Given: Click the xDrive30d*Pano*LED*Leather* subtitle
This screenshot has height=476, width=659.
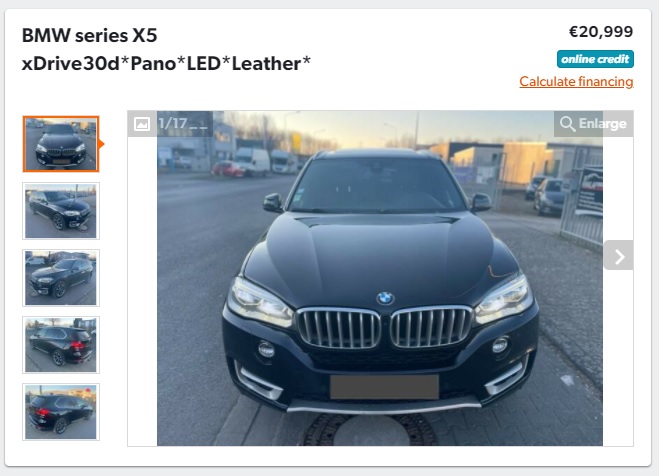Looking at the screenshot, I should (x=166, y=64).
